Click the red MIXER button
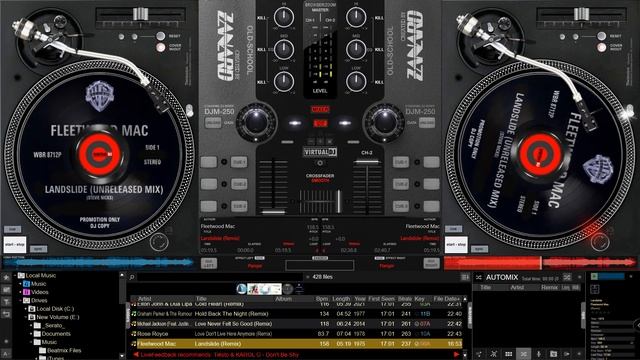Image resolution: width=640 pixels, height=360 pixels. [x=320, y=109]
